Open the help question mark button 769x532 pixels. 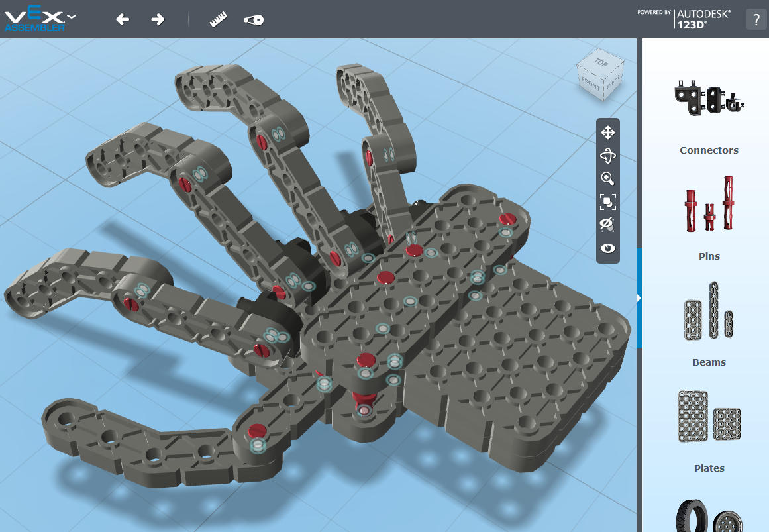click(756, 19)
